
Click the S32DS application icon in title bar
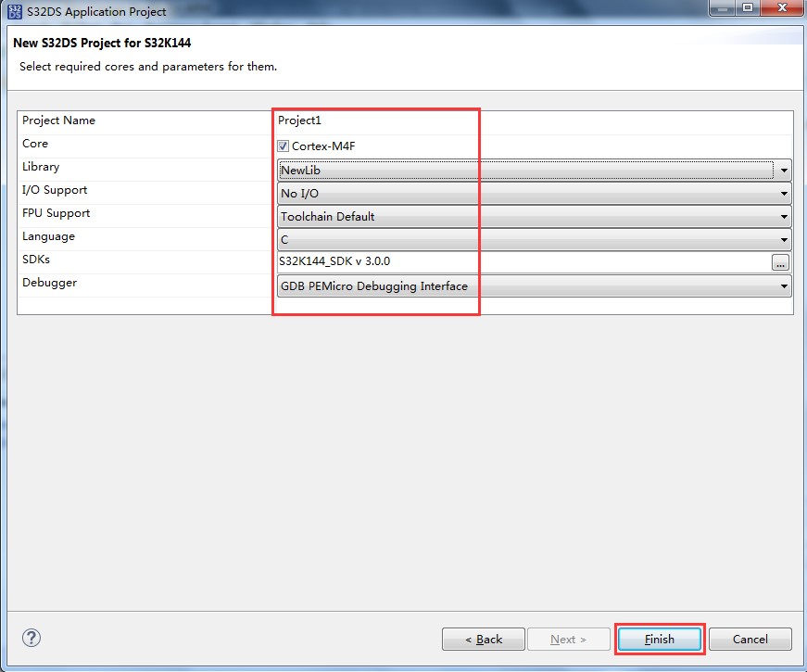pos(15,11)
